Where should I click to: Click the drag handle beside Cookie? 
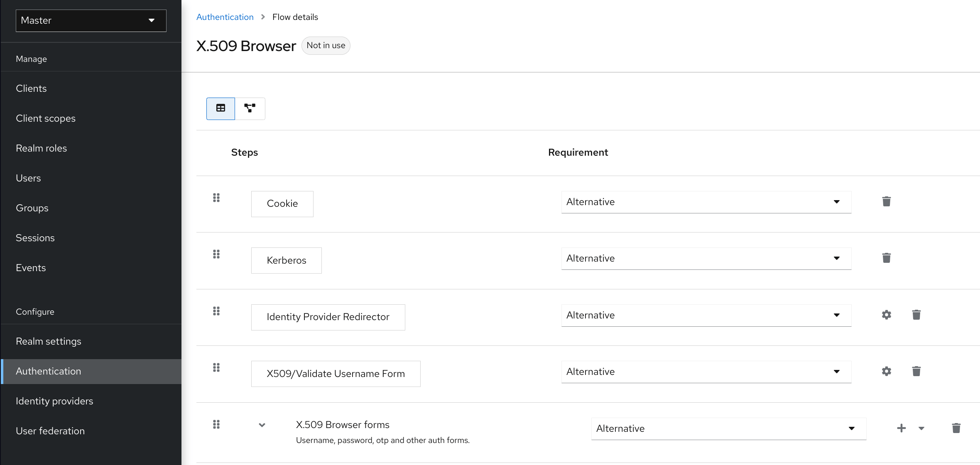tap(216, 198)
